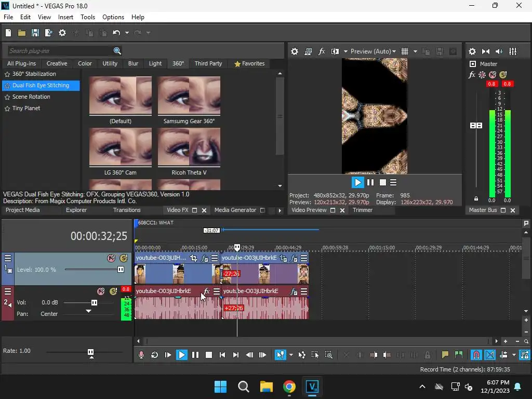Open audio track 2 hamburger menu
This screenshot has width=532, height=399.
(7, 291)
